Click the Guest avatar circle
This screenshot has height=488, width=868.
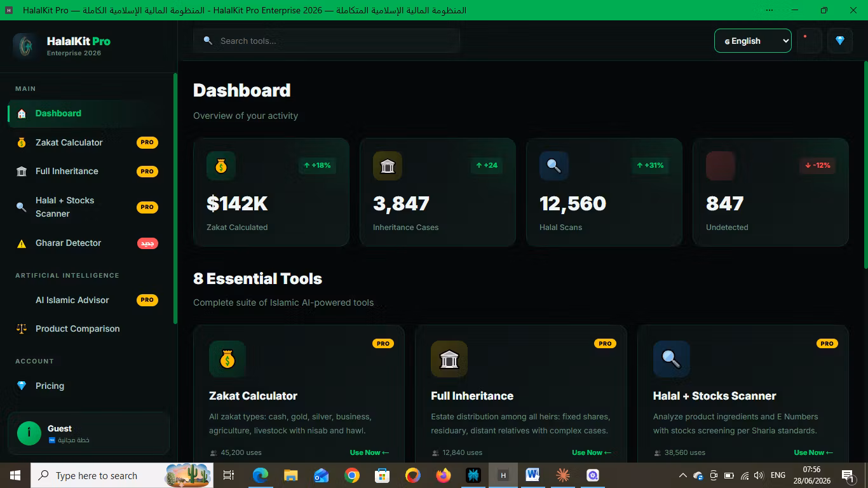click(x=29, y=433)
